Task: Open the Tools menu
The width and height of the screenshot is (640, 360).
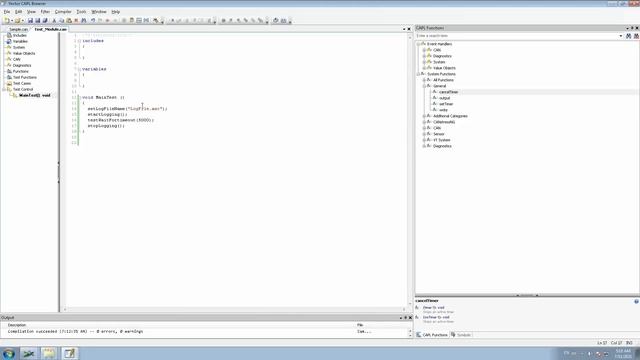Action: tap(81, 12)
